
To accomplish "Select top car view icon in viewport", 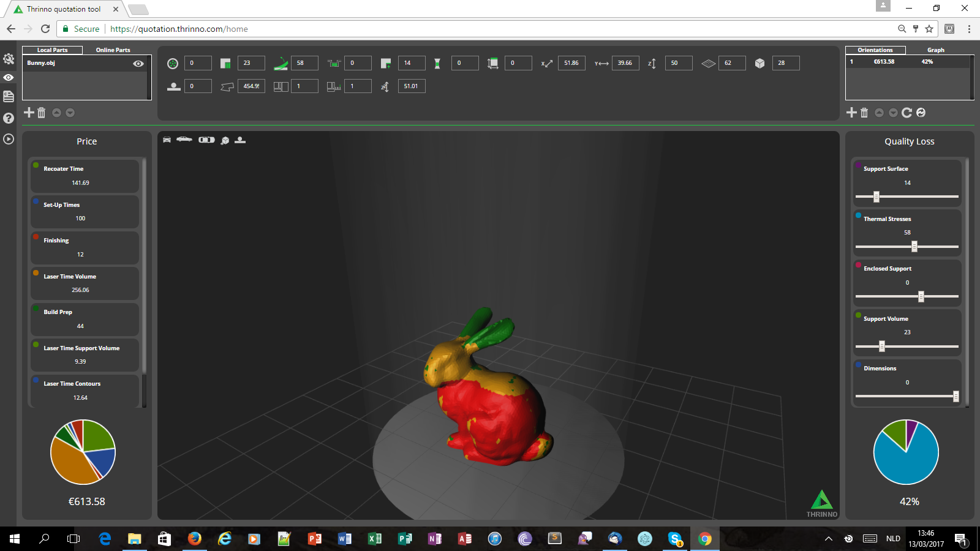I will (x=206, y=140).
